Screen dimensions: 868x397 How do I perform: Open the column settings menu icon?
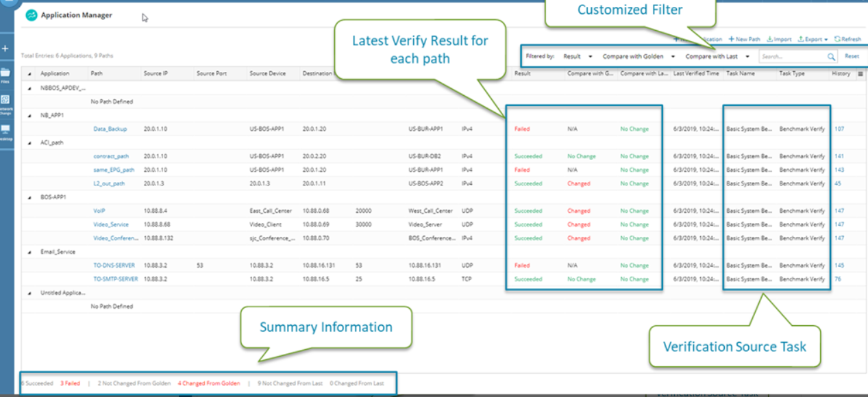point(860,73)
